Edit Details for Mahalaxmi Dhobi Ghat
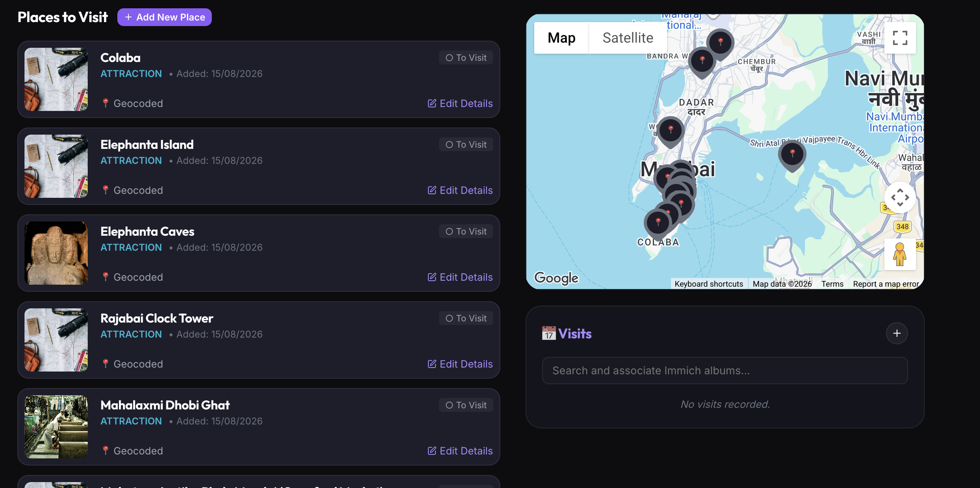Screen dimensions: 980x488 (460, 451)
